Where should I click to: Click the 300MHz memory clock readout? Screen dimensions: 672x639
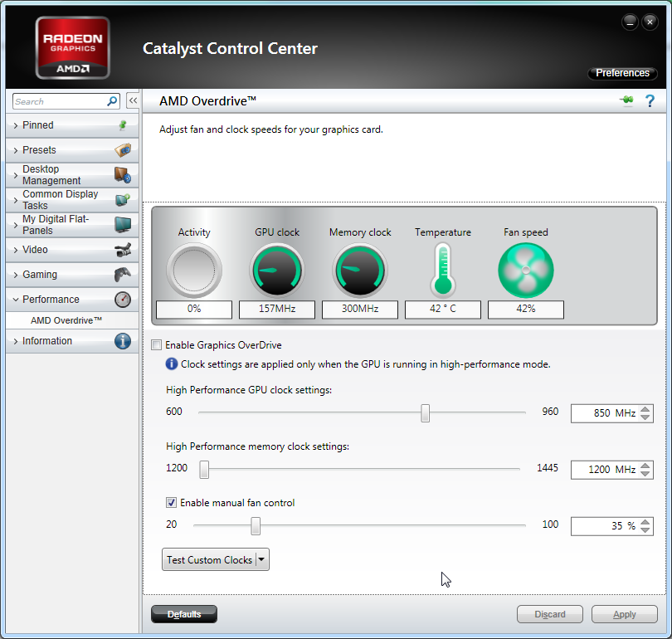pos(360,309)
